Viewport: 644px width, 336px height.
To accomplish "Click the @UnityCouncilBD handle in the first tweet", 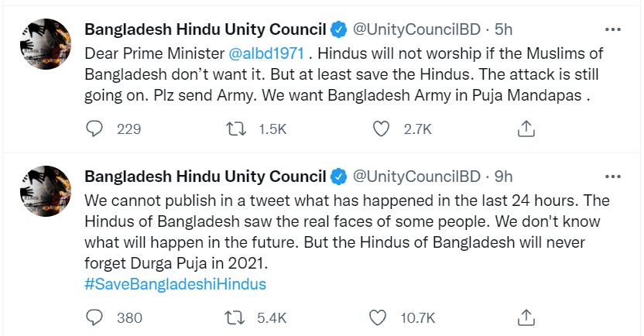I will [416, 29].
